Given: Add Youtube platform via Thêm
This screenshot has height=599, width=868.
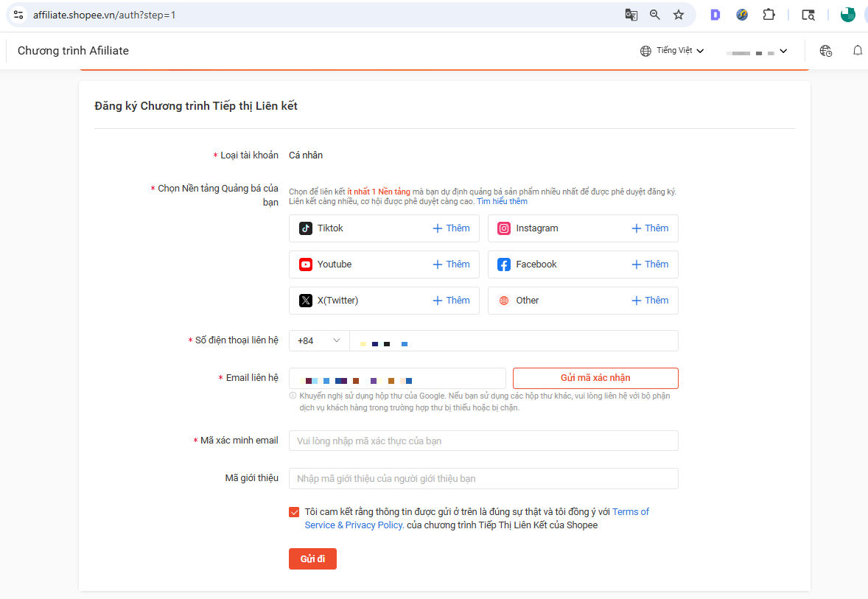Looking at the screenshot, I should (451, 264).
